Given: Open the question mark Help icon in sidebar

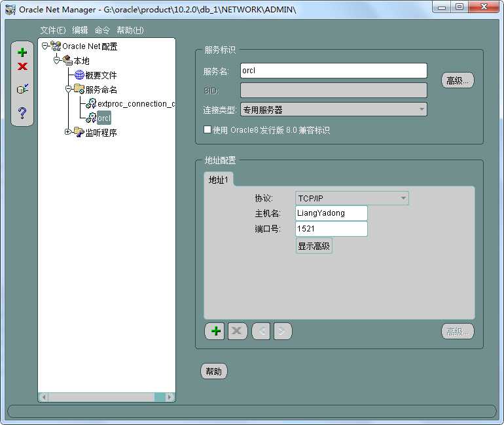Looking at the screenshot, I should tap(22, 112).
